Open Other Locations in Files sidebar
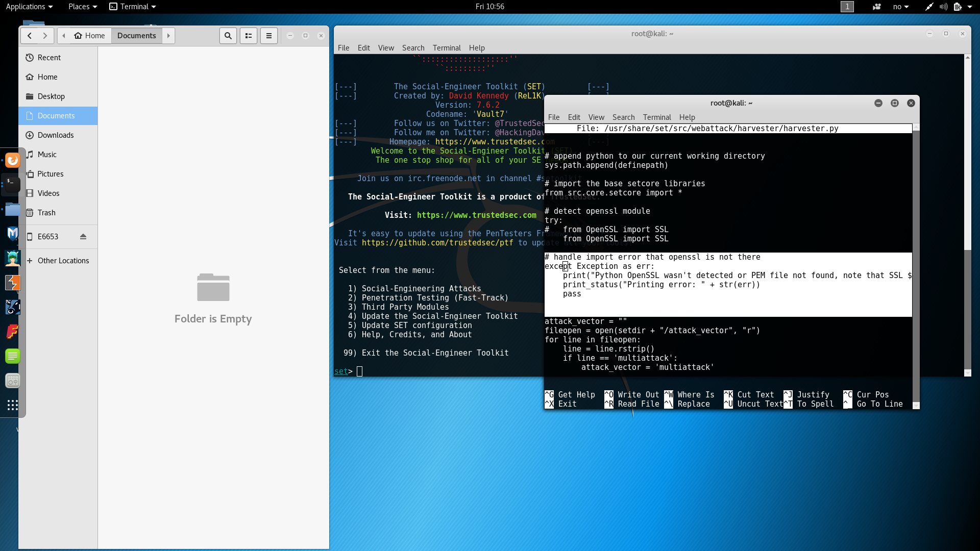The width and height of the screenshot is (980, 551). click(x=58, y=261)
